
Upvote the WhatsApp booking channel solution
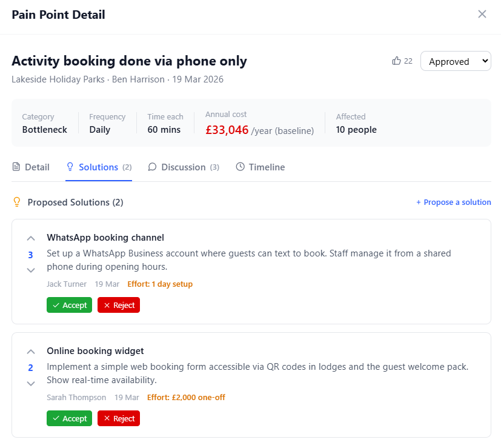click(x=31, y=239)
